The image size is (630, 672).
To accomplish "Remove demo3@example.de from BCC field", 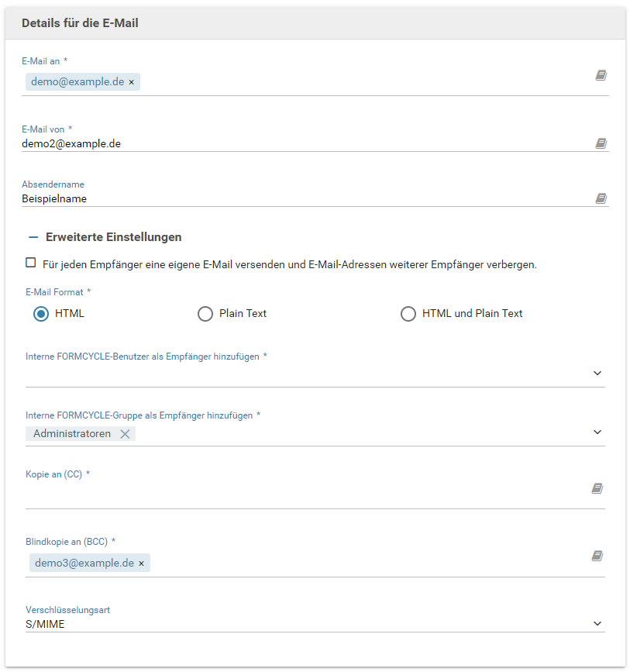I will (141, 563).
